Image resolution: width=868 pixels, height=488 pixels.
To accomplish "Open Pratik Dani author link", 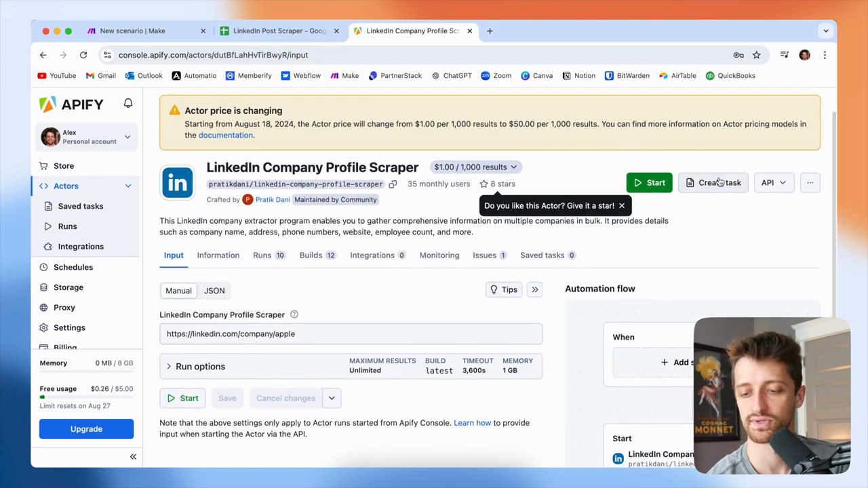I will [x=273, y=199].
